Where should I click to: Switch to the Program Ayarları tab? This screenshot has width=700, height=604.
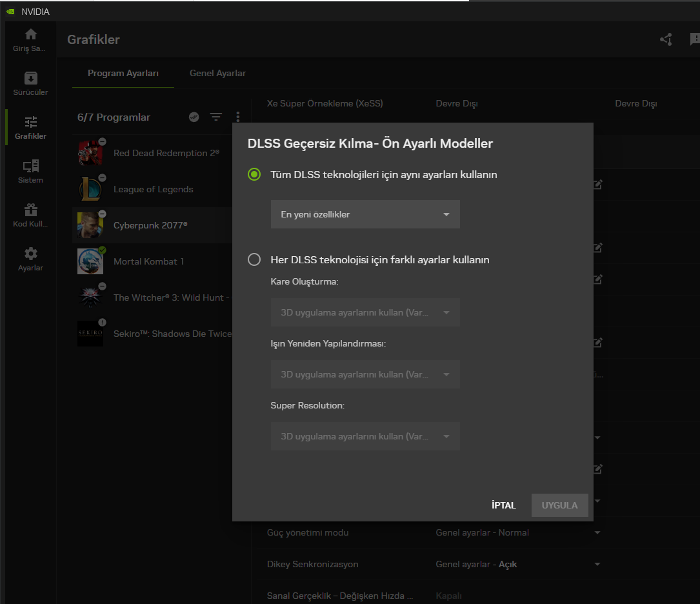(x=123, y=73)
